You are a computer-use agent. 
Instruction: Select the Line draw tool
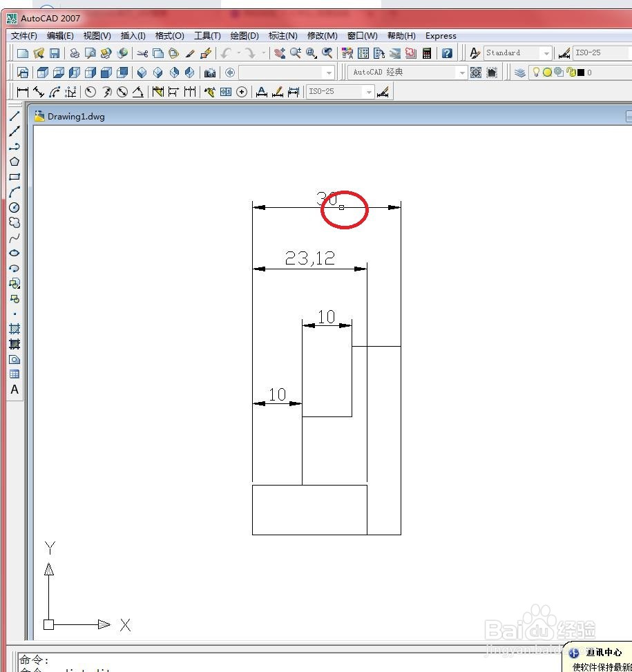[14, 116]
